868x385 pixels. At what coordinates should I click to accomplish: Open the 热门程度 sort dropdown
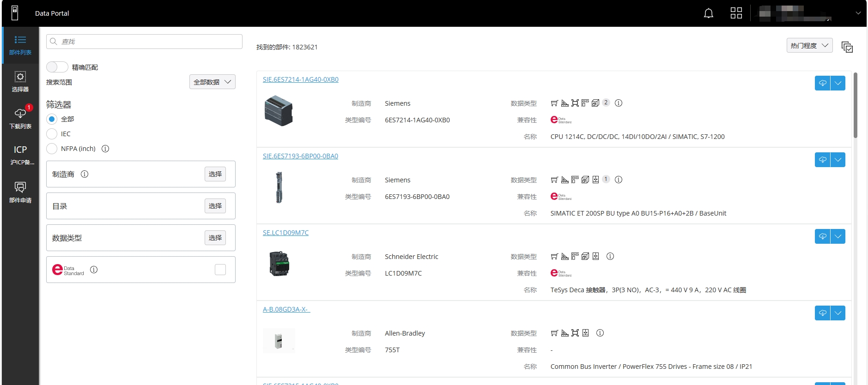[809, 45]
